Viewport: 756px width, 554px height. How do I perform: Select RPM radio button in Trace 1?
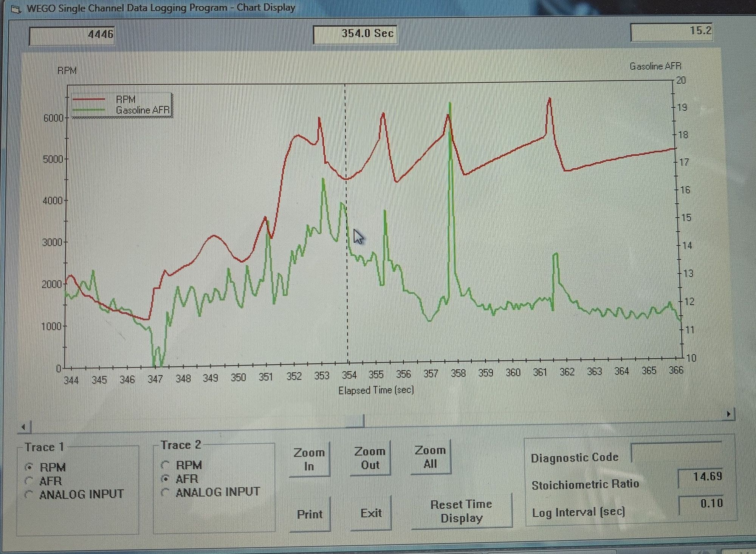29,467
